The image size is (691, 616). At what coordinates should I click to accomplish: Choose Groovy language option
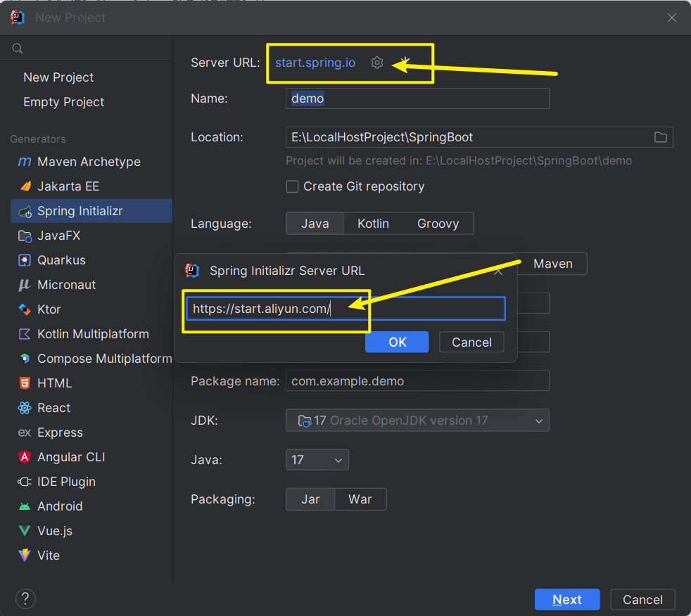point(438,224)
